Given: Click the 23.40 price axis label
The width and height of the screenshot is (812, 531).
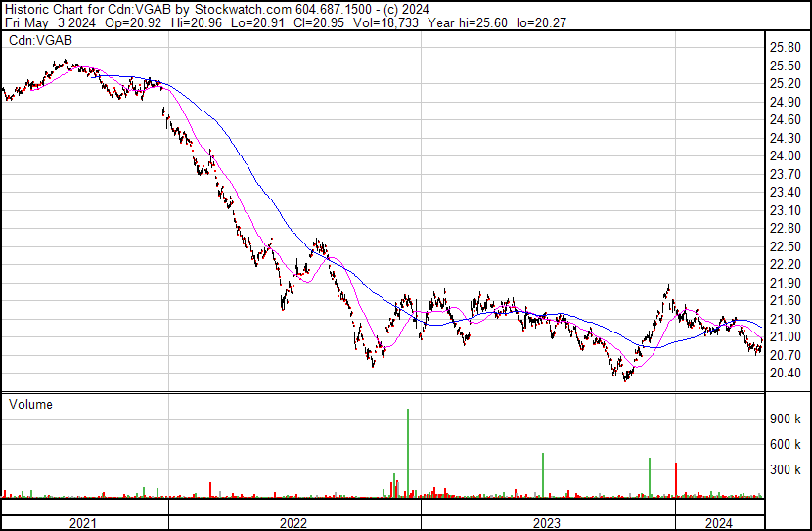Looking at the screenshot, I should point(785,193).
